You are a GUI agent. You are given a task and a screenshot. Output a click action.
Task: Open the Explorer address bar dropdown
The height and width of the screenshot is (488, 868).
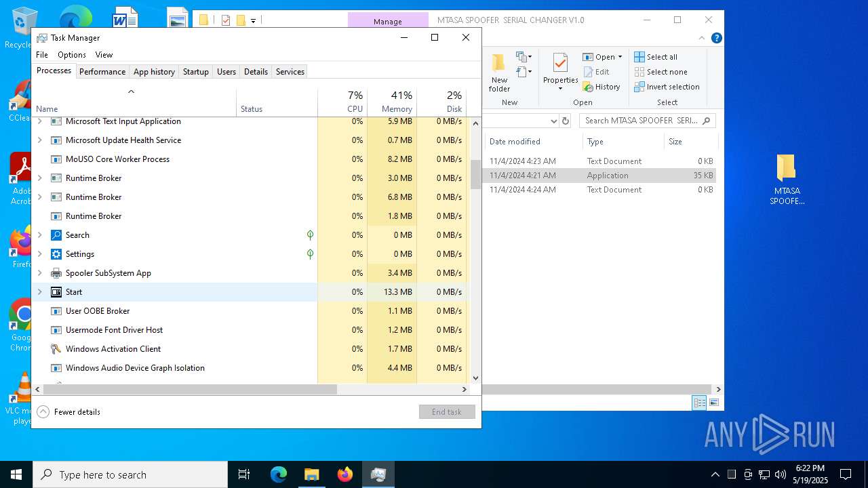553,121
